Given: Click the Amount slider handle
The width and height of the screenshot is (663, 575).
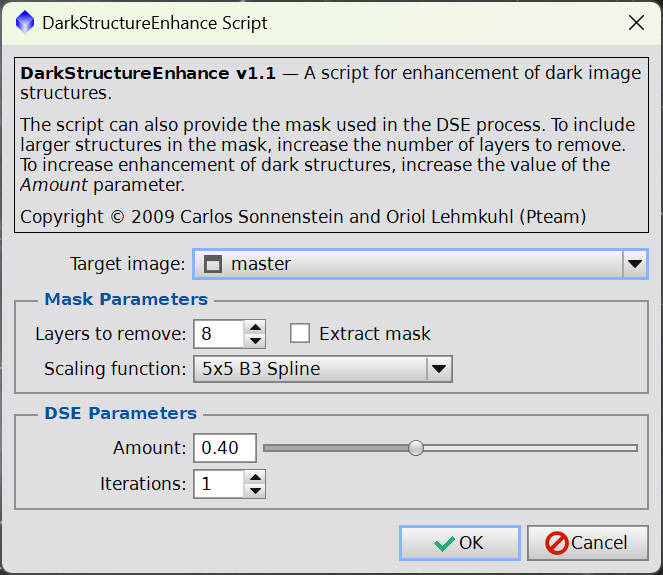Looking at the screenshot, I should [x=416, y=448].
